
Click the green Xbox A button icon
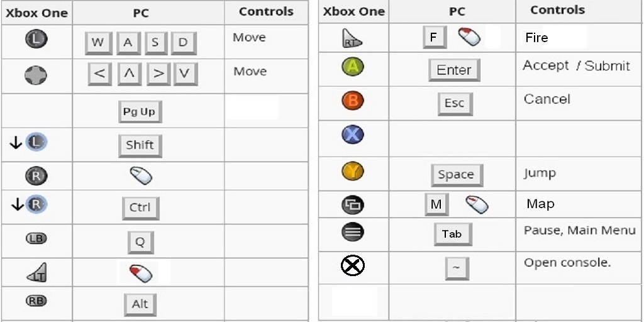[x=353, y=67]
